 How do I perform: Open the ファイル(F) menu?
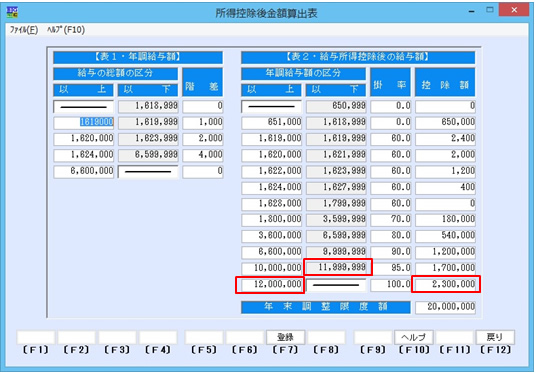click(24, 30)
